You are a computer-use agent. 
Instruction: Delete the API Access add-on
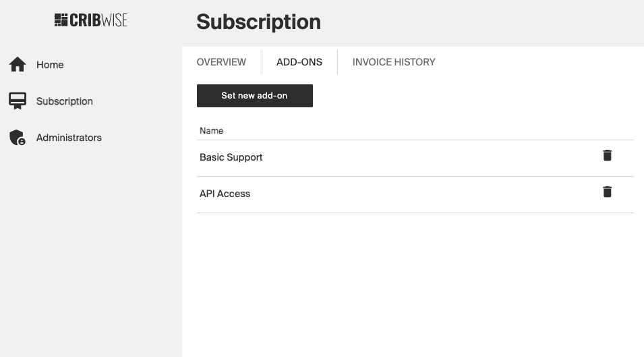coord(607,192)
